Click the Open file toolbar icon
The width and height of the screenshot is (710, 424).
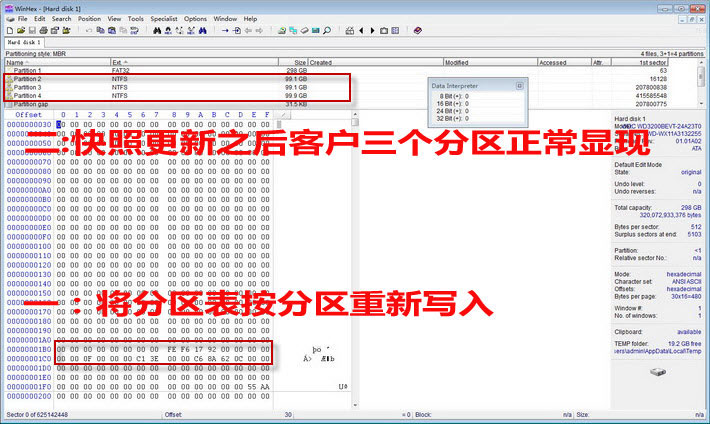21,30
